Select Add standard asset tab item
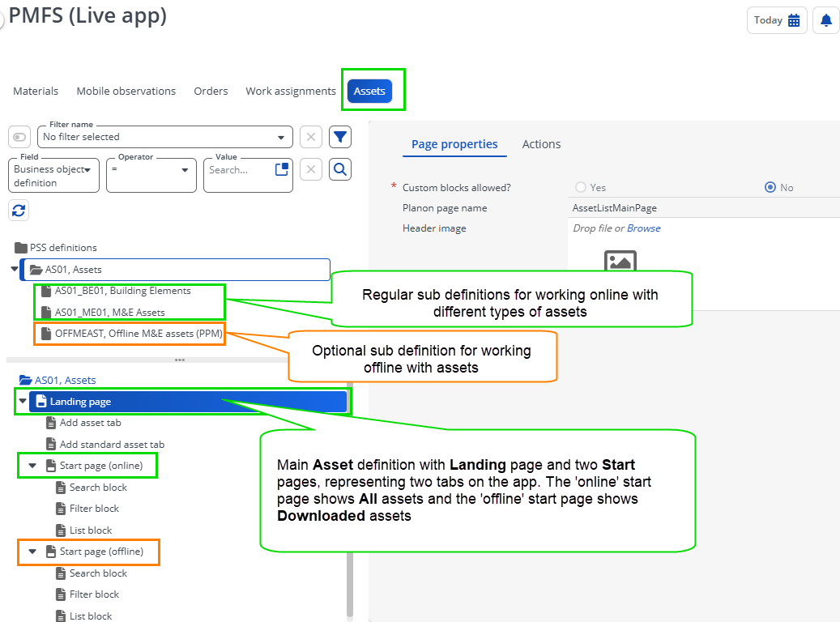This screenshot has height=622, width=840. (x=112, y=444)
